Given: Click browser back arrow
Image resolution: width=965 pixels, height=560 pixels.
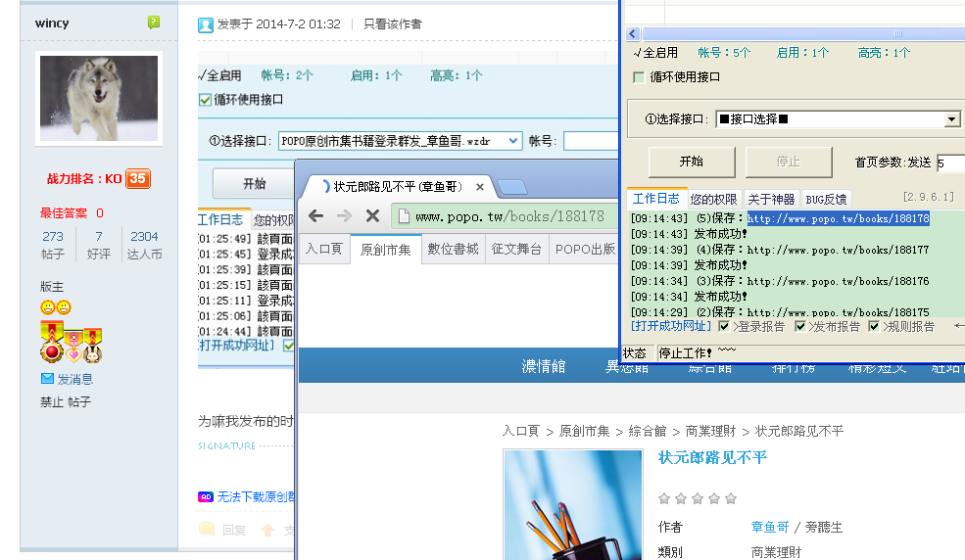Looking at the screenshot, I should click(315, 215).
